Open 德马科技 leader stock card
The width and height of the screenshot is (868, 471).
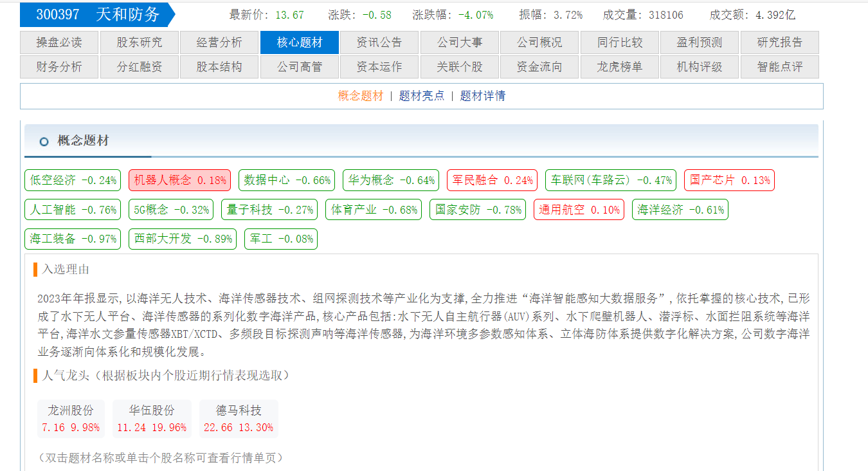(239, 419)
